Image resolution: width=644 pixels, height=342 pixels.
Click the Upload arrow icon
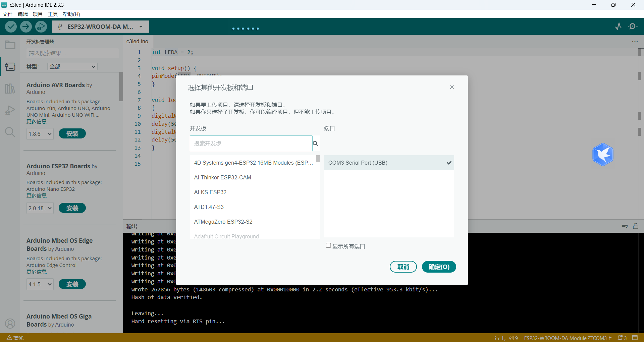point(26,26)
